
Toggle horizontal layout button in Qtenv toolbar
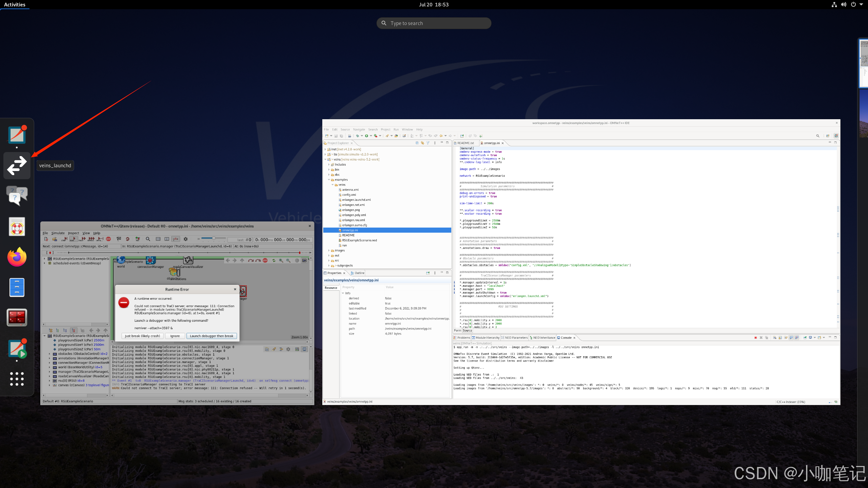[158, 239]
